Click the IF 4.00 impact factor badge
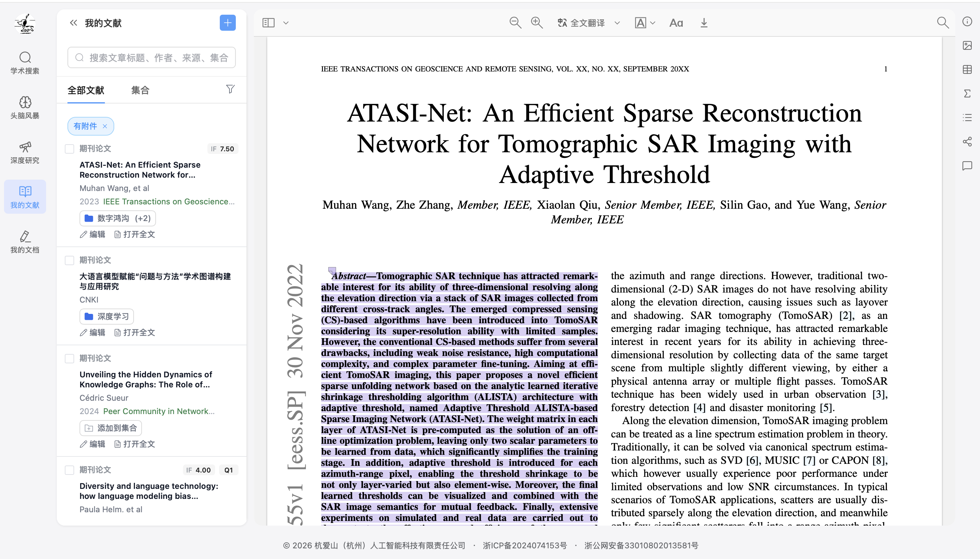Image resolution: width=980 pixels, height=559 pixels. point(198,470)
